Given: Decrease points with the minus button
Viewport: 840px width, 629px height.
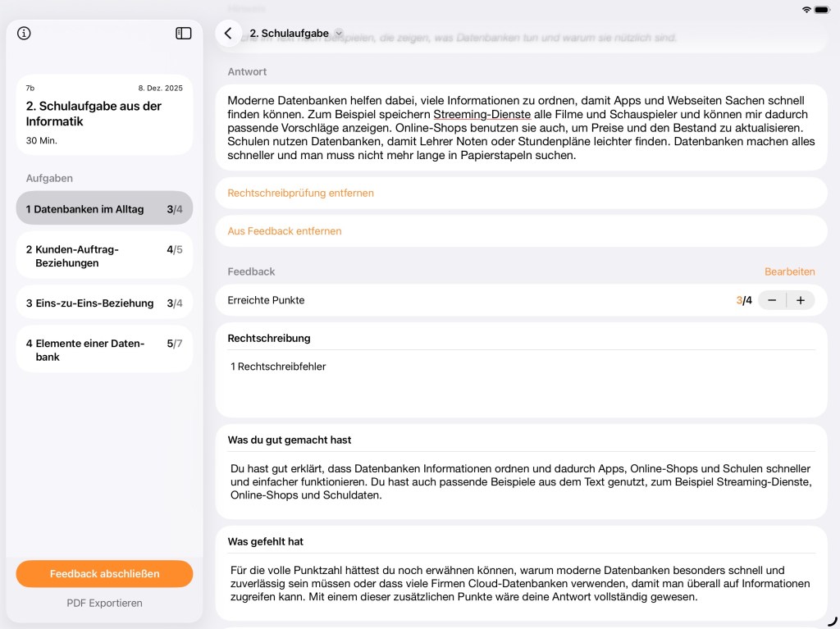Looking at the screenshot, I should point(772,300).
